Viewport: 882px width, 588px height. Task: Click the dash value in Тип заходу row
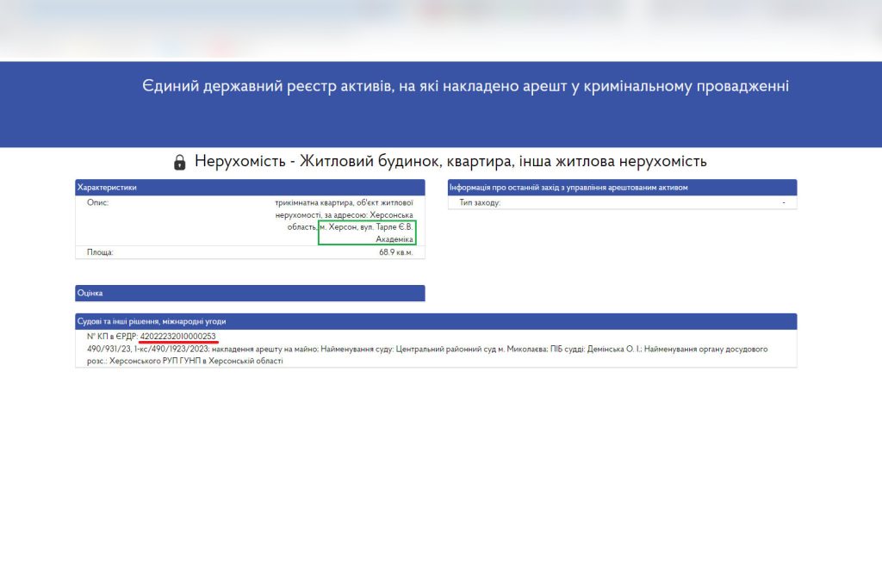tap(783, 203)
